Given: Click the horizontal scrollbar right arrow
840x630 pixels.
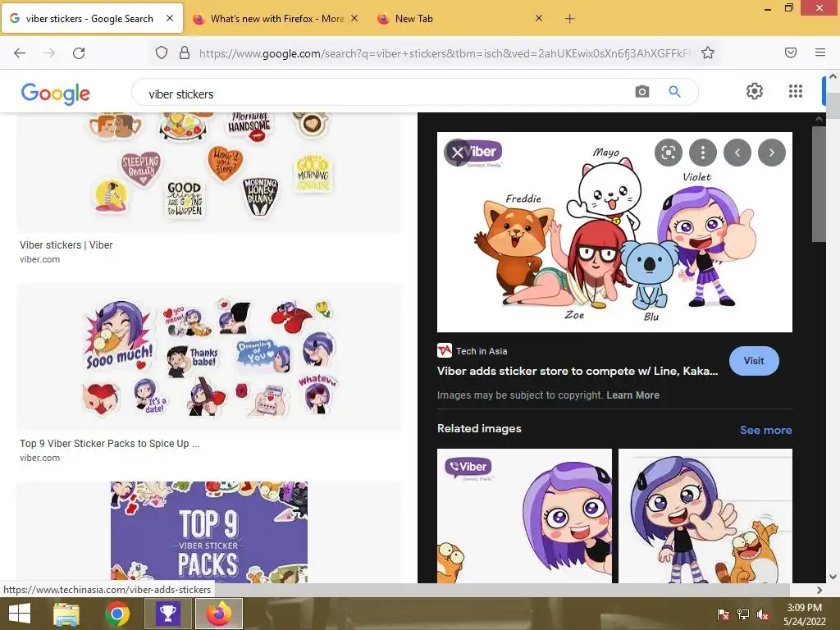Looking at the screenshot, I should pyautogui.click(x=819, y=590).
